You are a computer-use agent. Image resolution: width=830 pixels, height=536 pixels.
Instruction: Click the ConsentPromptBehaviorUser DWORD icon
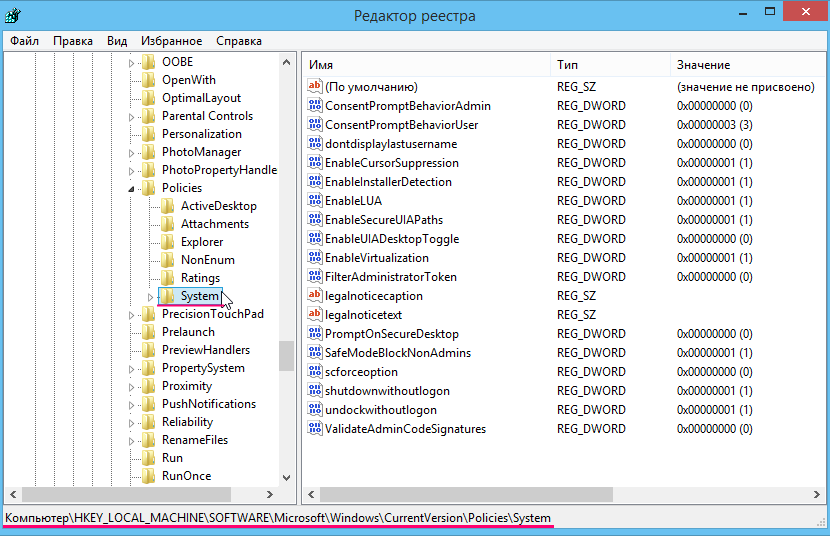pyautogui.click(x=314, y=124)
